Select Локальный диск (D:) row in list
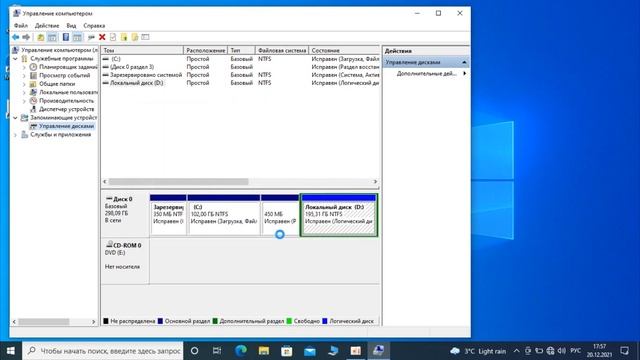This screenshot has height=360, width=640. click(240, 82)
